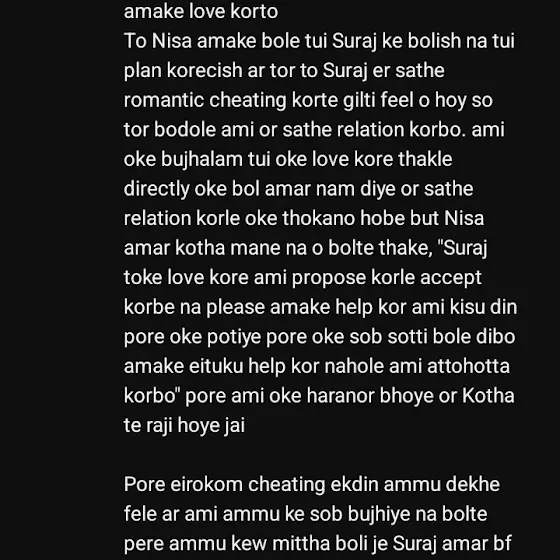Click the word 'eituku'
The height and width of the screenshot is (560, 560).
[x=216, y=366]
